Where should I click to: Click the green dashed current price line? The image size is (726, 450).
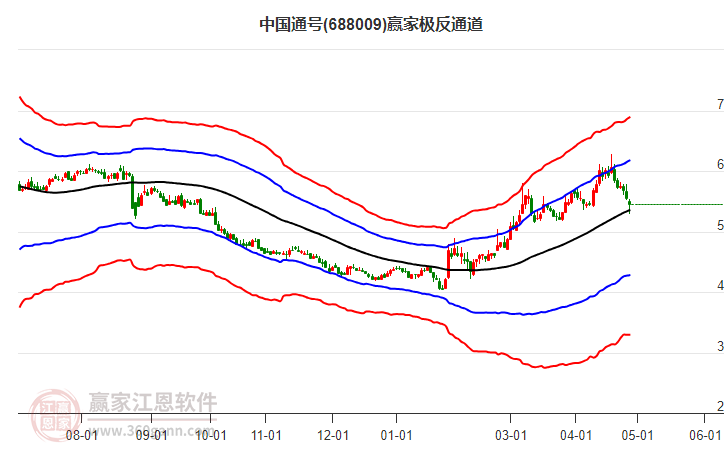tap(677, 204)
